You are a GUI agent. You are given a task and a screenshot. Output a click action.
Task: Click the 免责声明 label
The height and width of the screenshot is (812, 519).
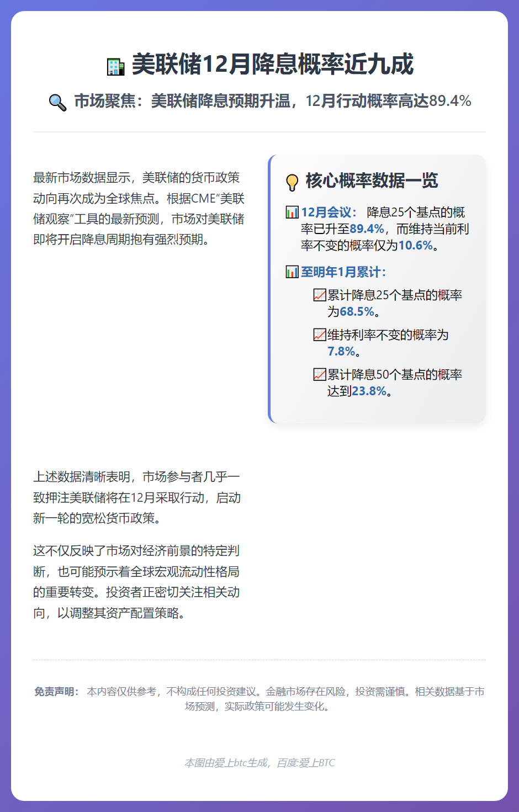tap(57, 692)
